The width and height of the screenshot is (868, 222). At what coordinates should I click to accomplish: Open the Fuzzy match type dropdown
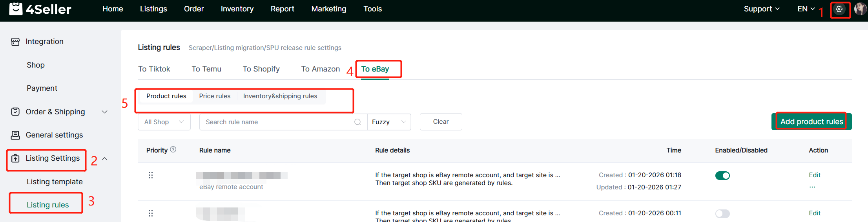tap(388, 122)
